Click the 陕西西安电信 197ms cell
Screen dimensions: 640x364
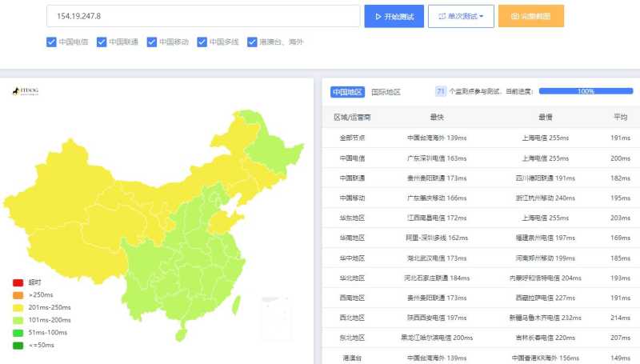click(x=437, y=318)
